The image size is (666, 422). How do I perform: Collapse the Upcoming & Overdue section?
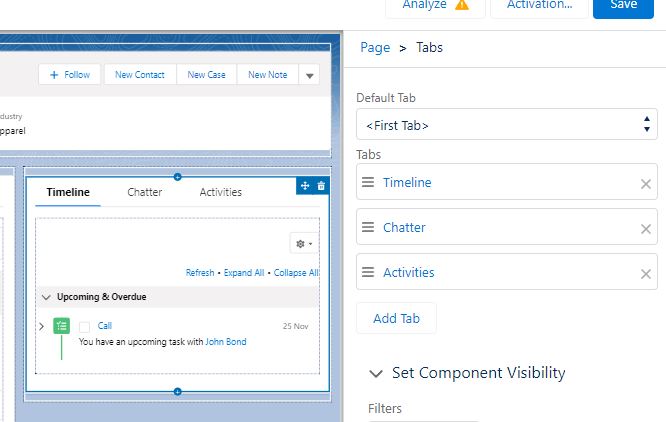point(47,298)
